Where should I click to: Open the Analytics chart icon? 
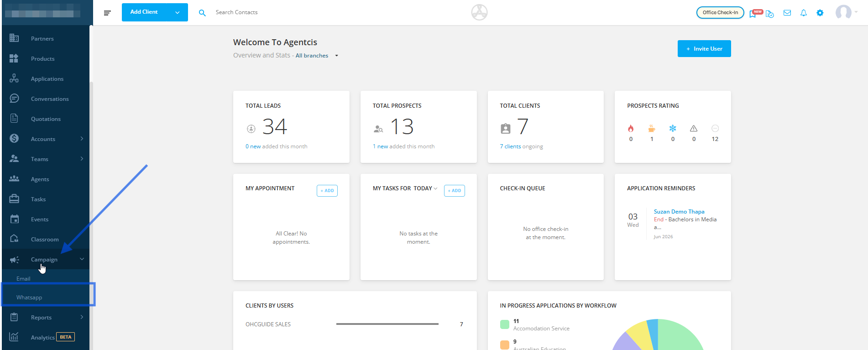pyautogui.click(x=14, y=337)
